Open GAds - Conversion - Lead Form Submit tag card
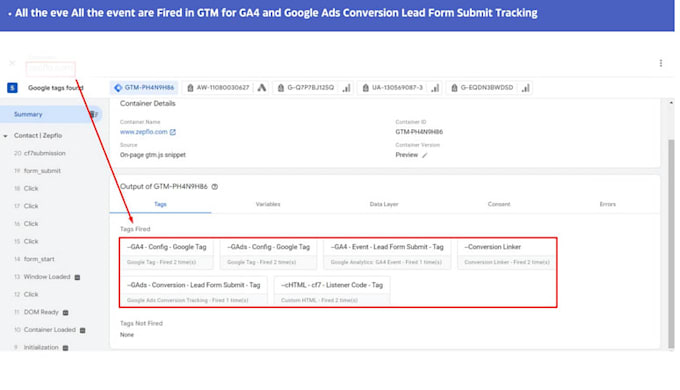680x390 pixels. click(x=193, y=292)
